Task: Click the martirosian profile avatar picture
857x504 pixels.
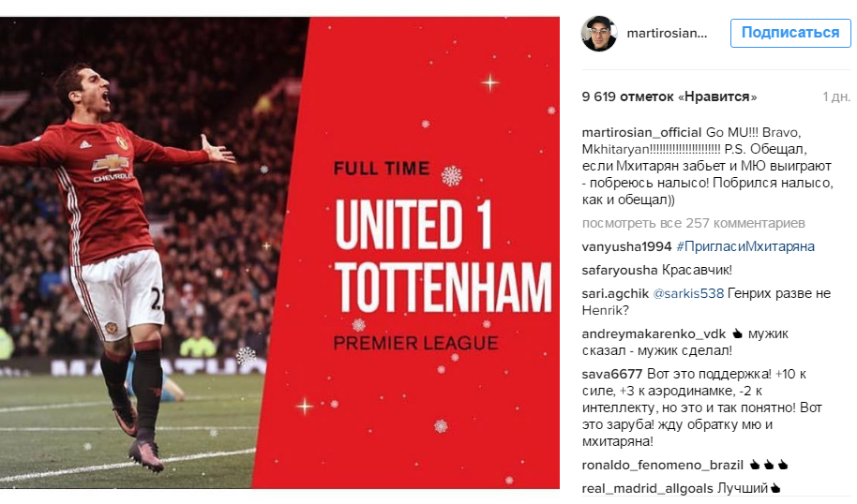Action: pos(599,34)
